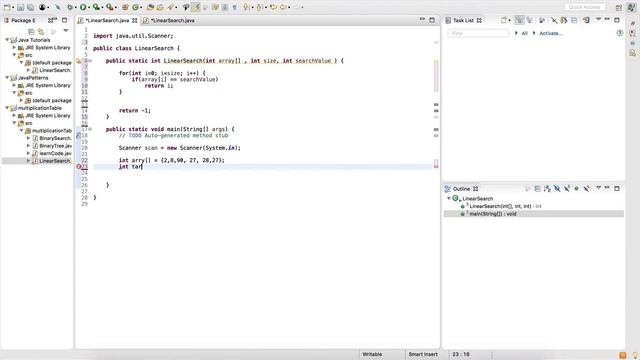The image size is (640, 360).
Task: Toggle Hide Static Members in Outline
Action: pyautogui.click(x=567, y=189)
